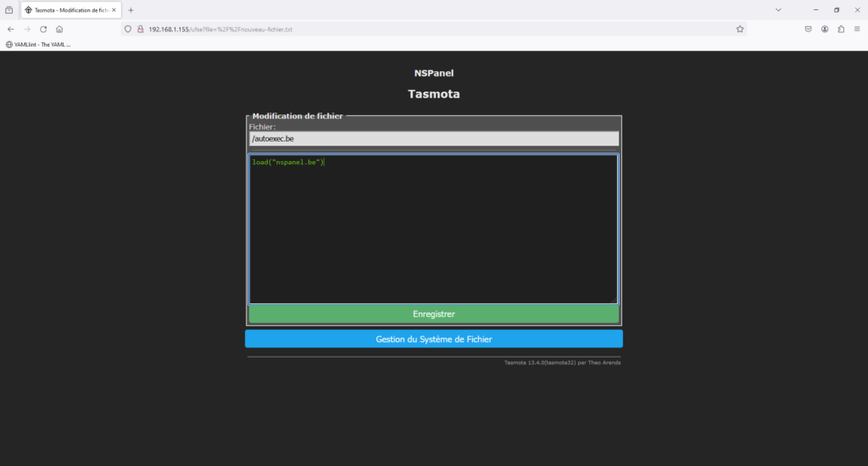Open the Firefox account icon
Screen dimensions: 868x466
coord(825,30)
